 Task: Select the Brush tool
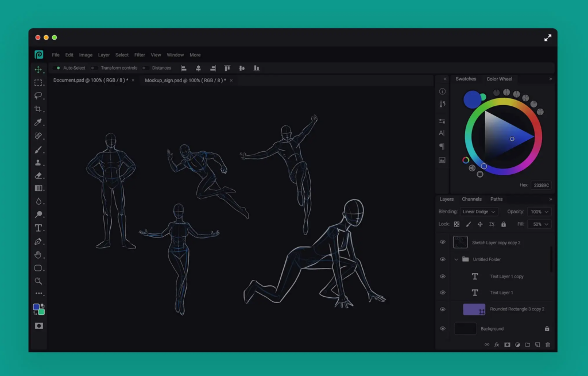point(38,149)
